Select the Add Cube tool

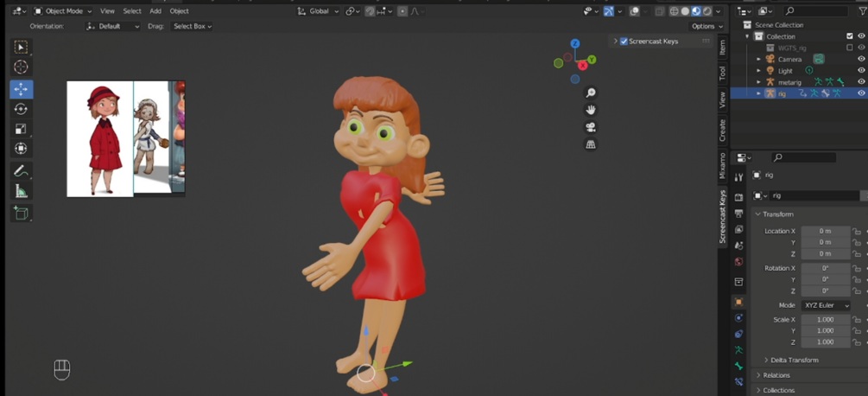(21, 214)
